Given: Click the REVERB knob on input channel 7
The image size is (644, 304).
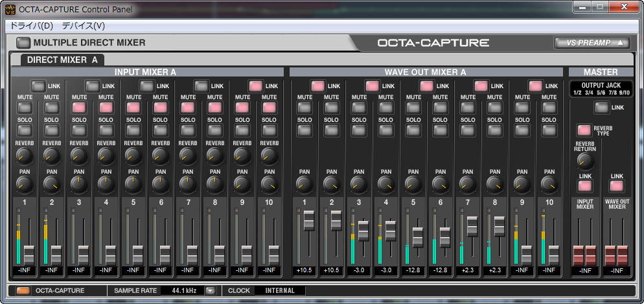Looking at the screenshot, I should (x=188, y=156).
